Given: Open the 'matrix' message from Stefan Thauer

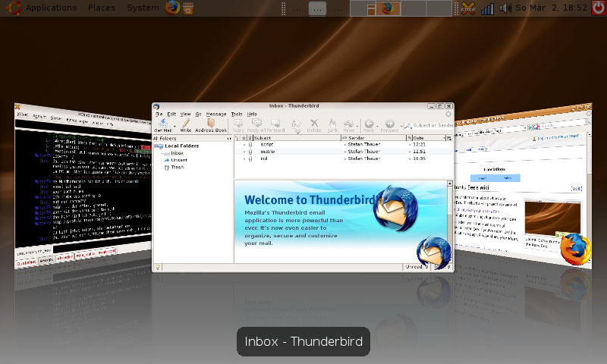Looking at the screenshot, I should coord(268,152).
